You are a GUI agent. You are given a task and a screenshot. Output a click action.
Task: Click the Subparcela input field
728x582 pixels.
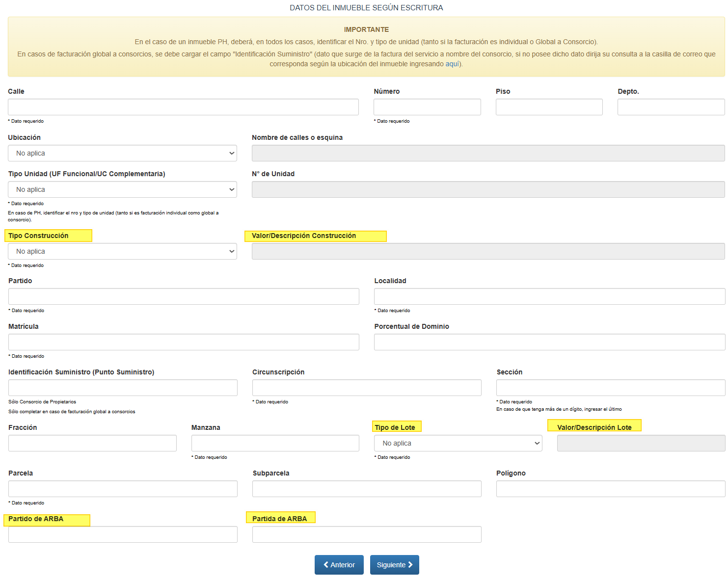(x=367, y=489)
